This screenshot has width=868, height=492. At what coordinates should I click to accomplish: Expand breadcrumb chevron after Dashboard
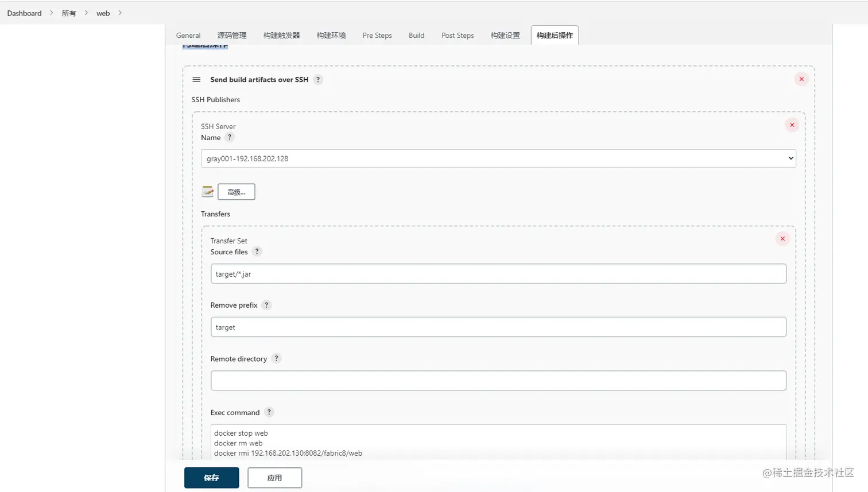pyautogui.click(x=51, y=13)
